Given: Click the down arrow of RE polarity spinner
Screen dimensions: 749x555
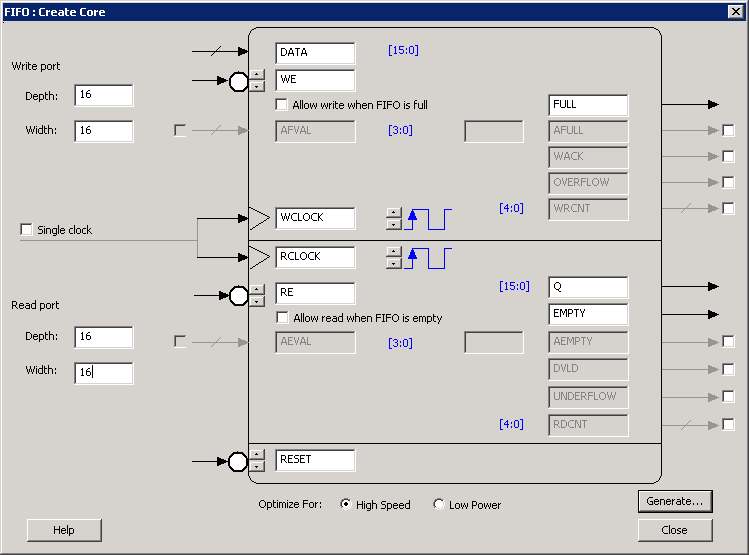Looking at the screenshot, I should click(x=257, y=301).
